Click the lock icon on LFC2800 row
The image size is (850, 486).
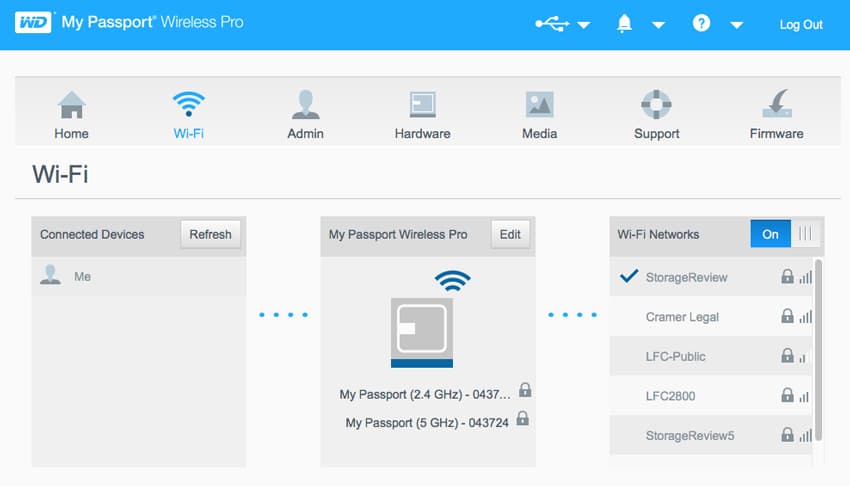pyautogui.click(x=787, y=395)
